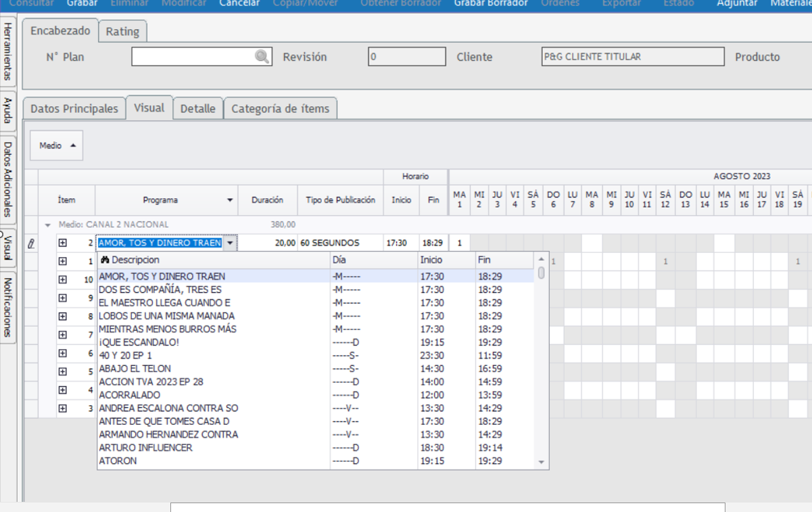Open the Rating tab
812x512 pixels.
[x=122, y=32]
